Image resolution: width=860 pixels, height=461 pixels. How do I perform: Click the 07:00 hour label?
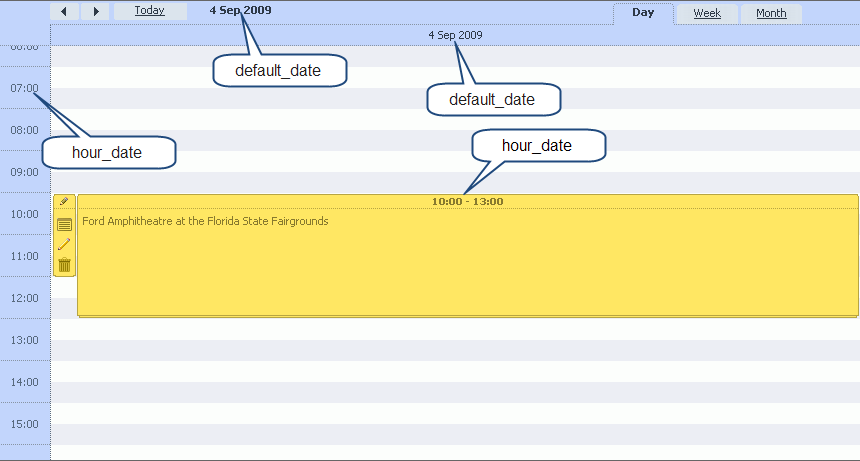click(25, 88)
